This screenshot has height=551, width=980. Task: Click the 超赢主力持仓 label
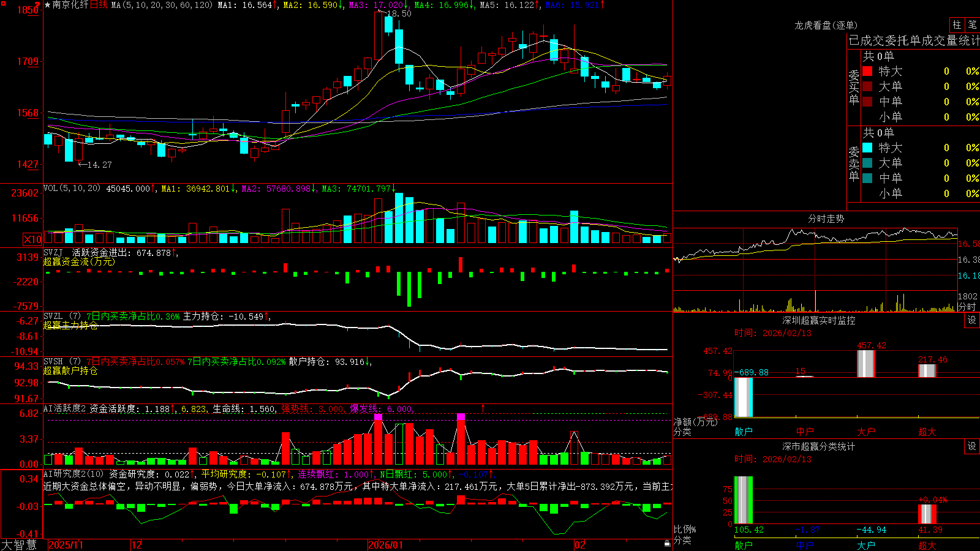point(70,325)
